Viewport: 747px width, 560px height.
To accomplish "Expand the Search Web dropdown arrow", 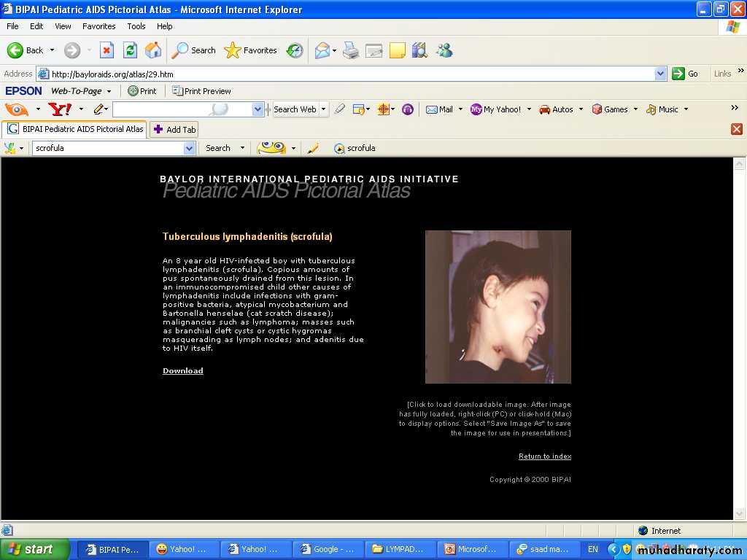I will [323, 109].
